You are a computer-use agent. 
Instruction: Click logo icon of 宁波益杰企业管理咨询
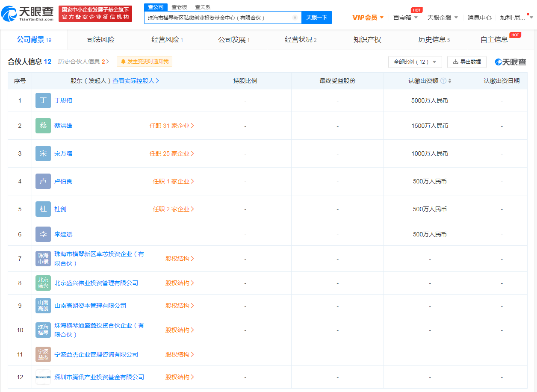[x=43, y=354]
